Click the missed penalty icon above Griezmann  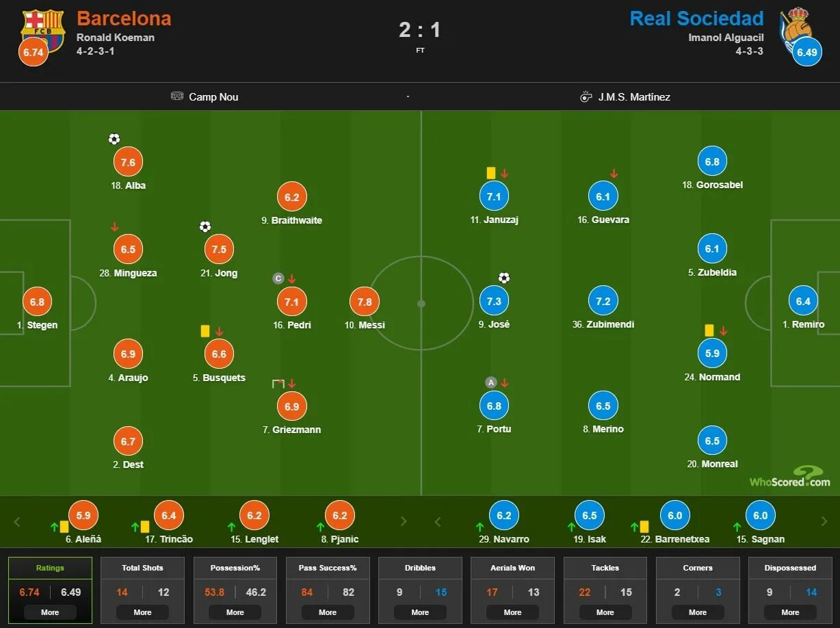pyautogui.click(x=278, y=384)
